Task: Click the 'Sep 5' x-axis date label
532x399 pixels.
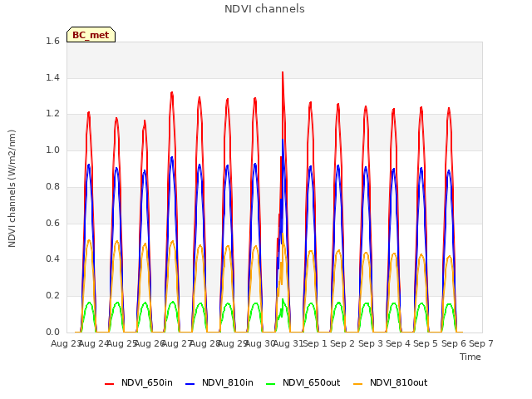Action: (426, 343)
